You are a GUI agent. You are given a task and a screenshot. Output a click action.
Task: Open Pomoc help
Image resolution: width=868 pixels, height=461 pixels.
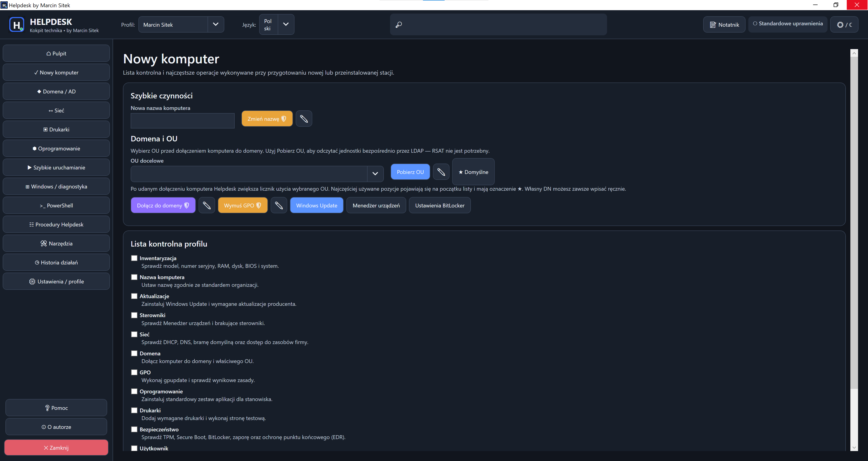[56, 408]
